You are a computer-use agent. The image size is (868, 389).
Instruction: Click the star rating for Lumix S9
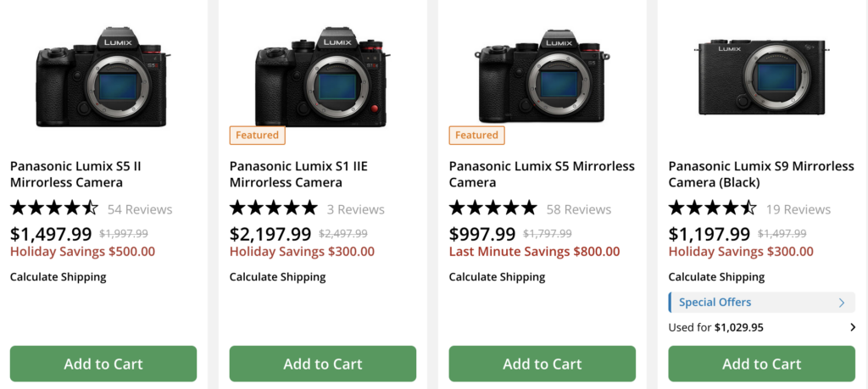pyautogui.click(x=713, y=208)
